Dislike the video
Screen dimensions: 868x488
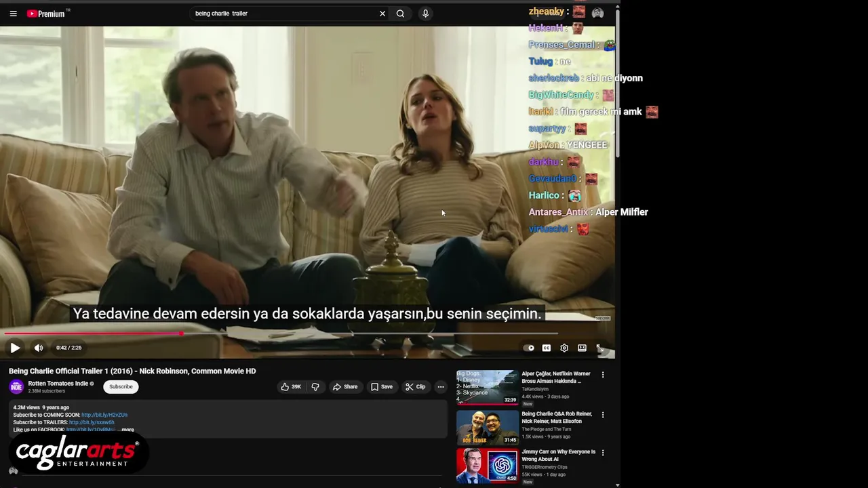(x=315, y=387)
